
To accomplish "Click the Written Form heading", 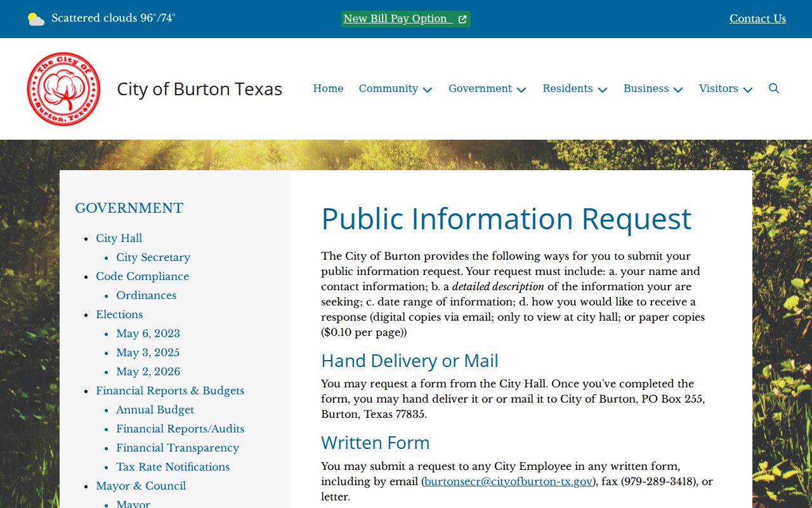I will pyautogui.click(x=376, y=443).
